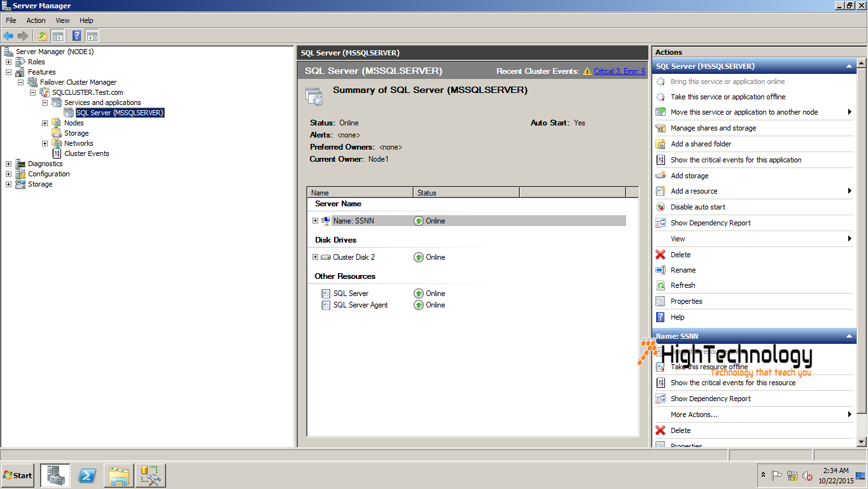Collapse the Failover Cluster Manager node

point(20,82)
